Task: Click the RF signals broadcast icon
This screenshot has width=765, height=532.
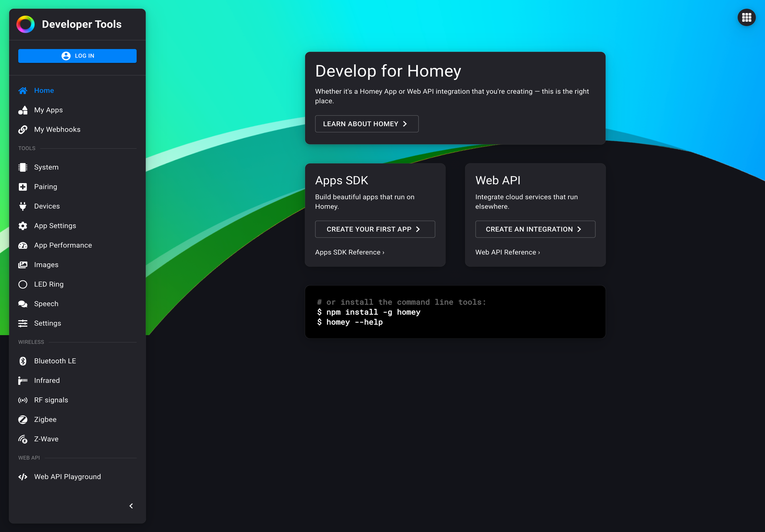Action: [x=23, y=400]
